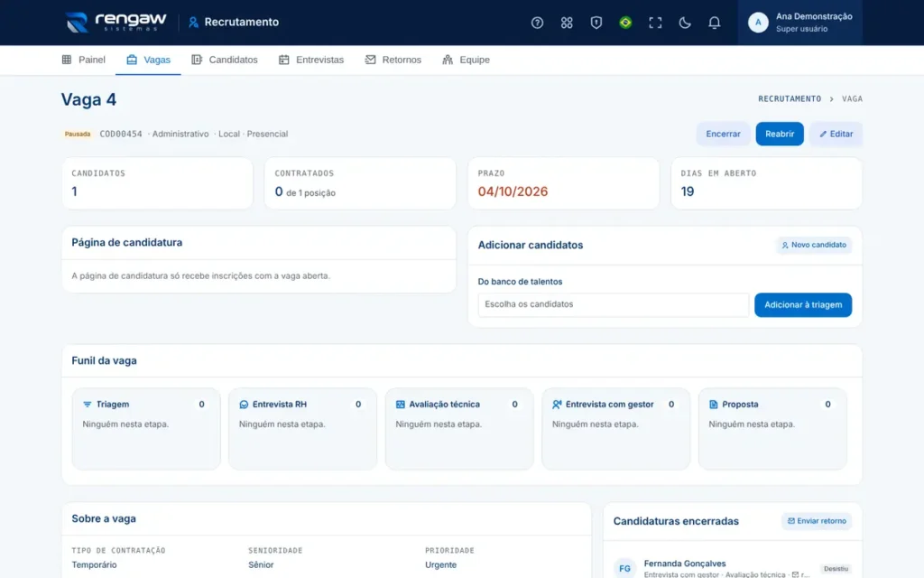The width and height of the screenshot is (924, 578).
Task: Click the Proposta stage count 0
Action: coord(828,405)
